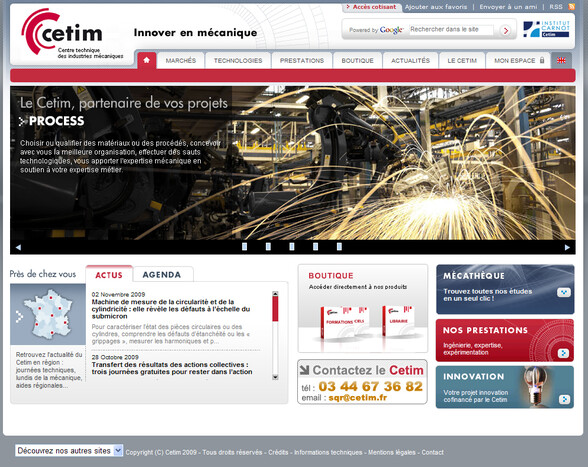This screenshot has height=467, width=588.
Task: Open the Technologies menu
Action: 238,60
